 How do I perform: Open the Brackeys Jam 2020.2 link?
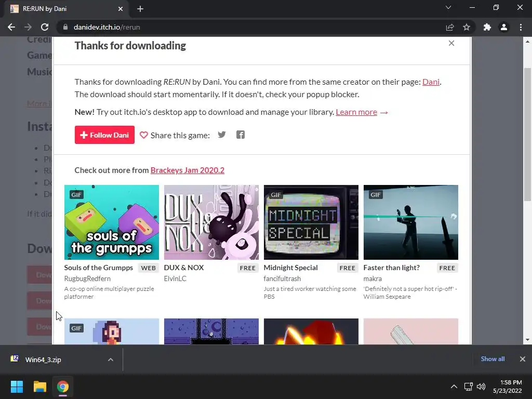pos(187,170)
